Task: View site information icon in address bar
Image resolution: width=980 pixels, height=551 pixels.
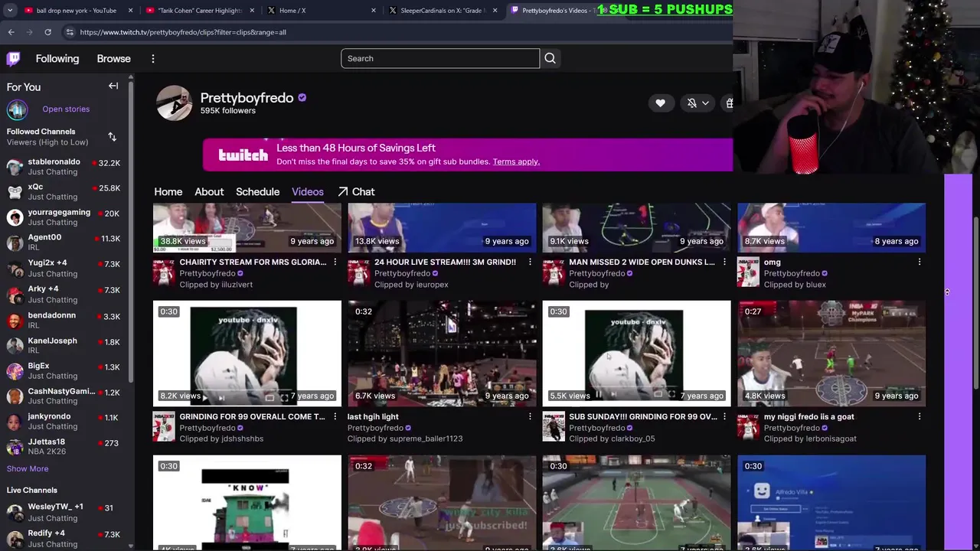Action: point(70,32)
